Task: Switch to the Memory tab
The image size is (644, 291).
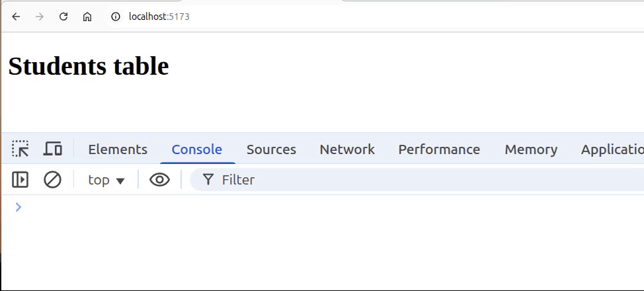Action: 531,149
